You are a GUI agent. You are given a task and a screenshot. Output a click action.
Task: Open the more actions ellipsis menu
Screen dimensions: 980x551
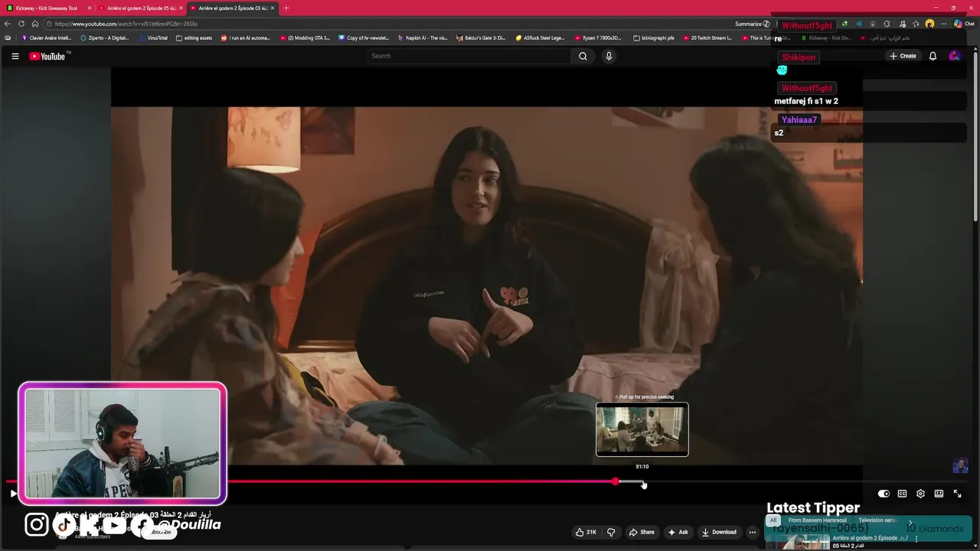(753, 532)
